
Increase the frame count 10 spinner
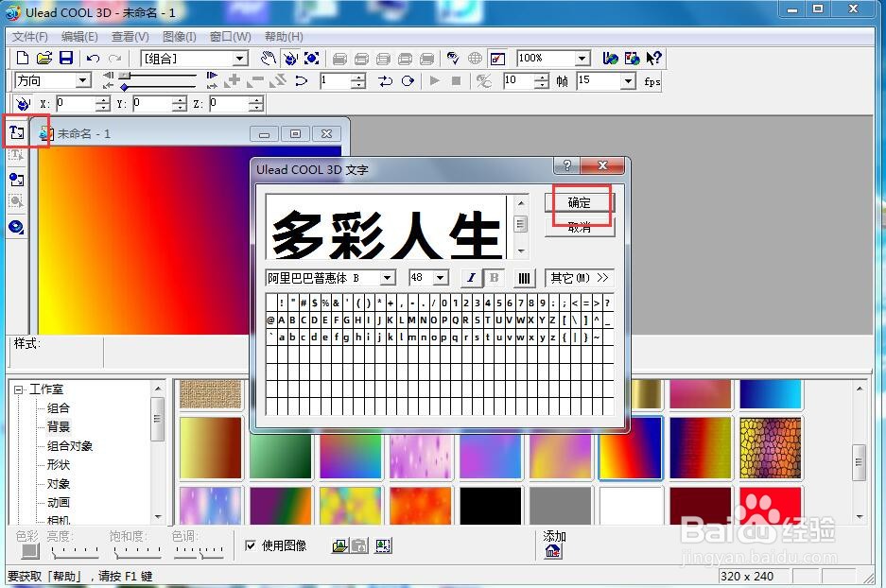pyautogui.click(x=541, y=78)
